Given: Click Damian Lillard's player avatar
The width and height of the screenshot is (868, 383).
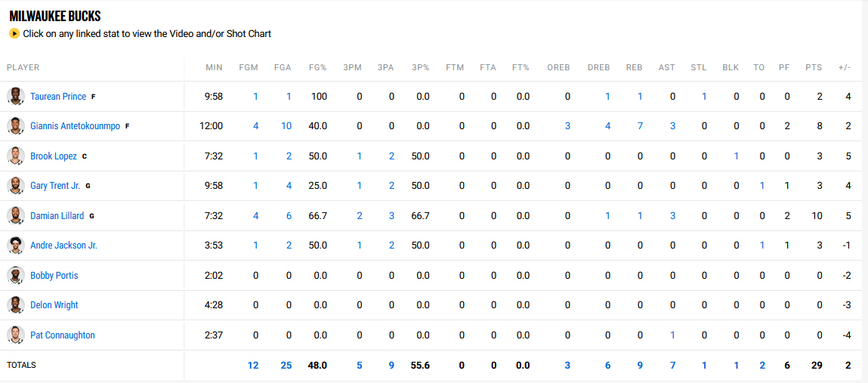Looking at the screenshot, I should pyautogui.click(x=16, y=215).
